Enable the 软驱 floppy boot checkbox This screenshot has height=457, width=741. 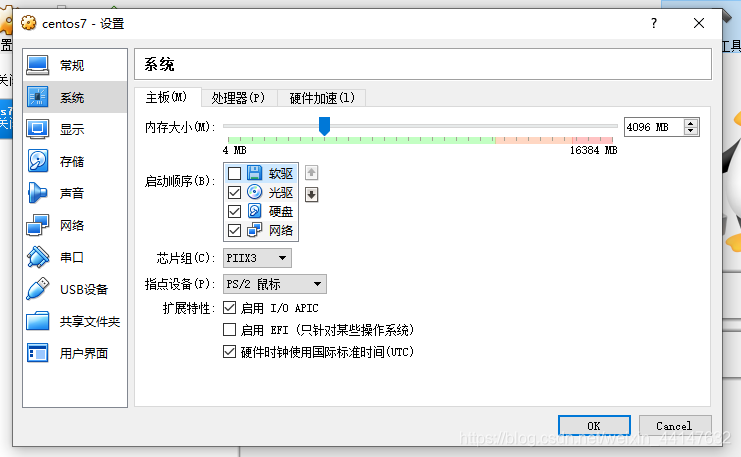pos(234,173)
